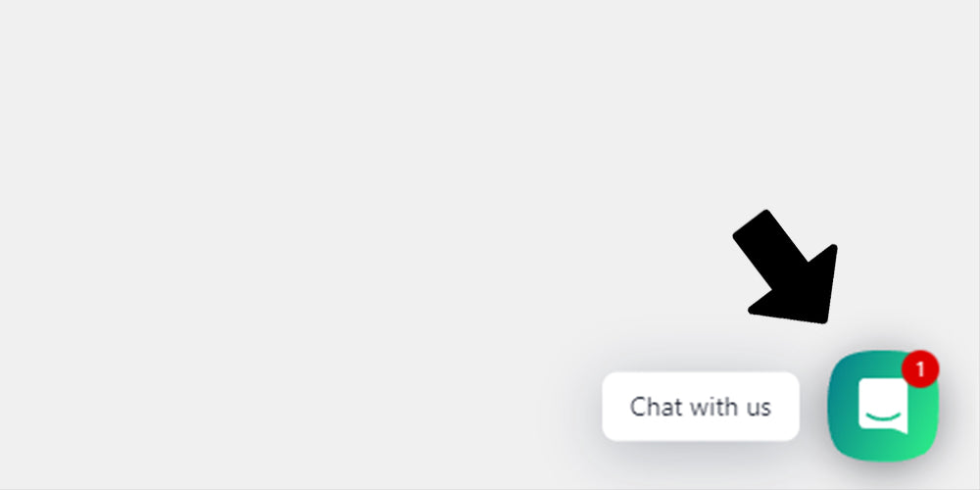Click the teal left side of chat launcher

[843, 407]
